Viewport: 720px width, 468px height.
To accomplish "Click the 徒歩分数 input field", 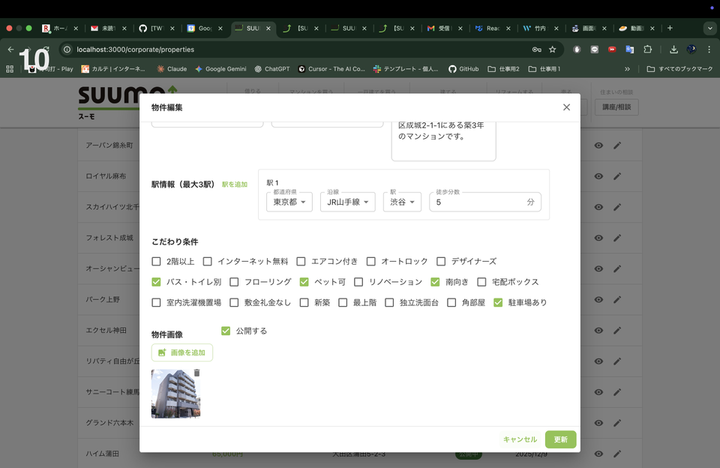I will (x=485, y=202).
